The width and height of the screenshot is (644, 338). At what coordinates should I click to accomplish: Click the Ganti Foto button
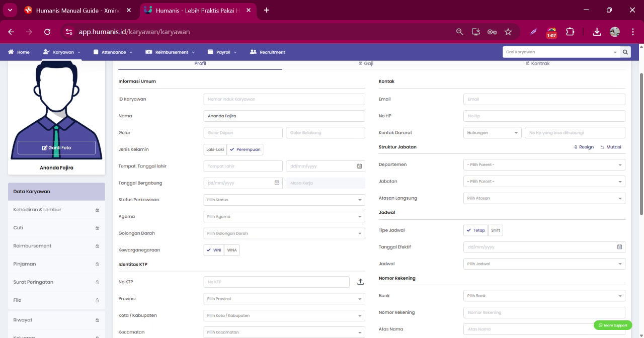(x=56, y=147)
